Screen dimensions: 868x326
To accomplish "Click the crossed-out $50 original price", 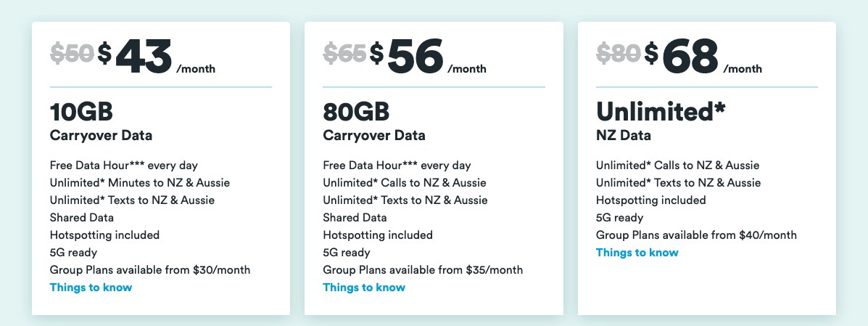I will pos(72,52).
